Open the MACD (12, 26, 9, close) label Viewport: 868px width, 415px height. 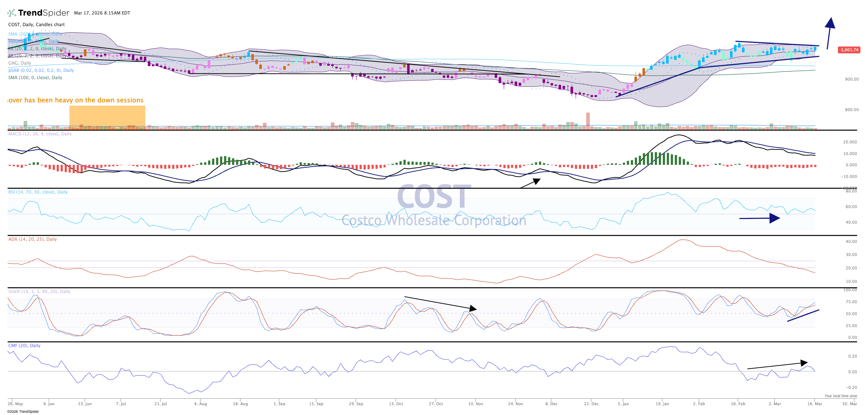pos(40,134)
